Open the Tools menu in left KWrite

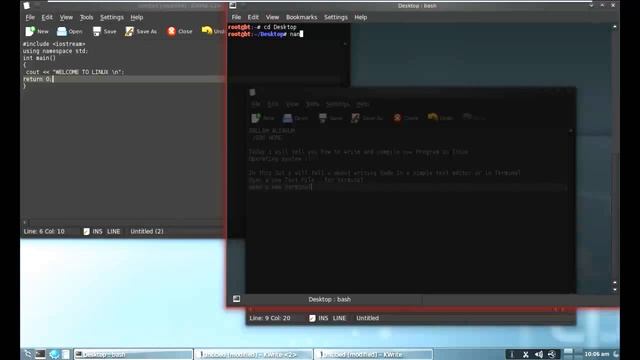tap(86, 17)
